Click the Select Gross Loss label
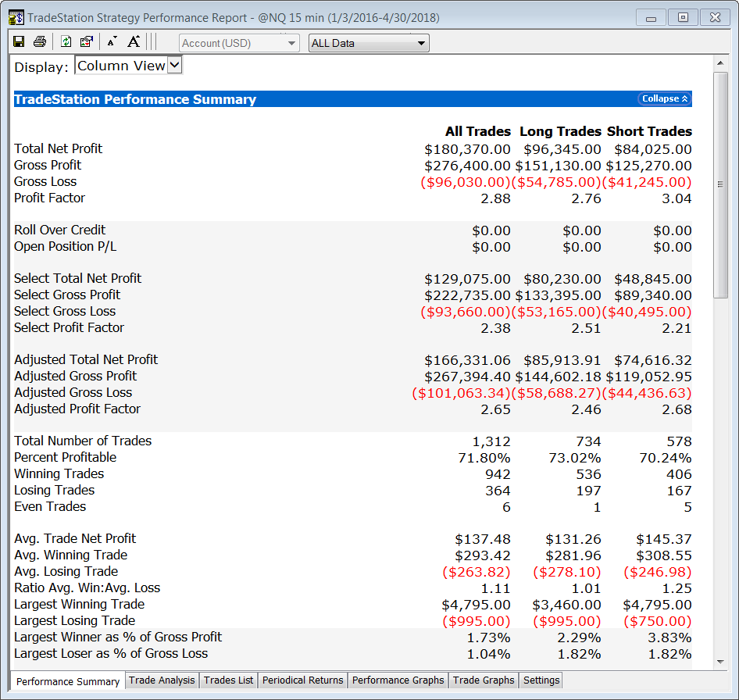739x700 pixels. 65,311
